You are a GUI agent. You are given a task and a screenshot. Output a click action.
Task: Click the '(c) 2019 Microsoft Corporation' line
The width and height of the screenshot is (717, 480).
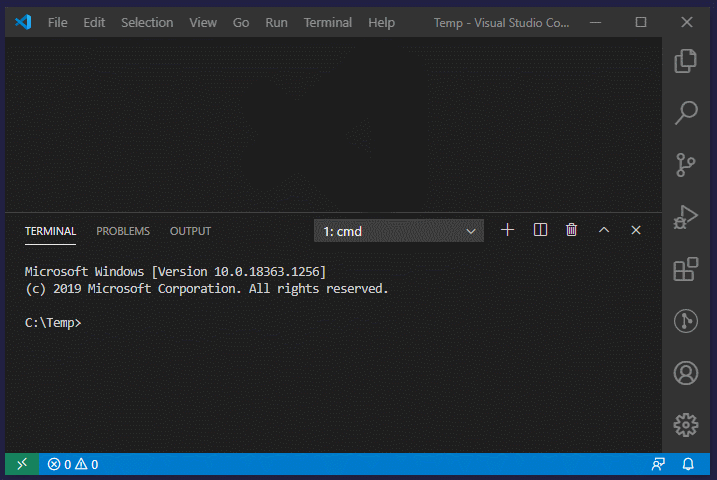(206, 289)
